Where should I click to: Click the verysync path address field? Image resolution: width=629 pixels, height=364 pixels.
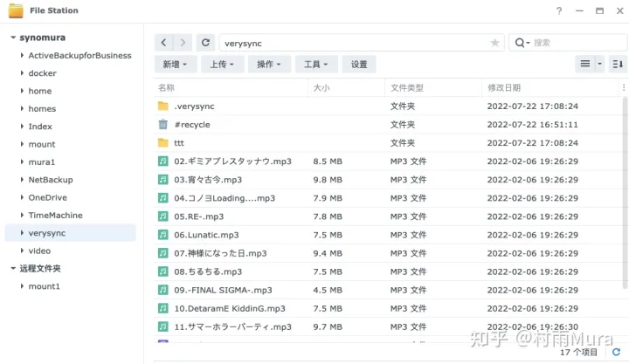[x=362, y=43]
